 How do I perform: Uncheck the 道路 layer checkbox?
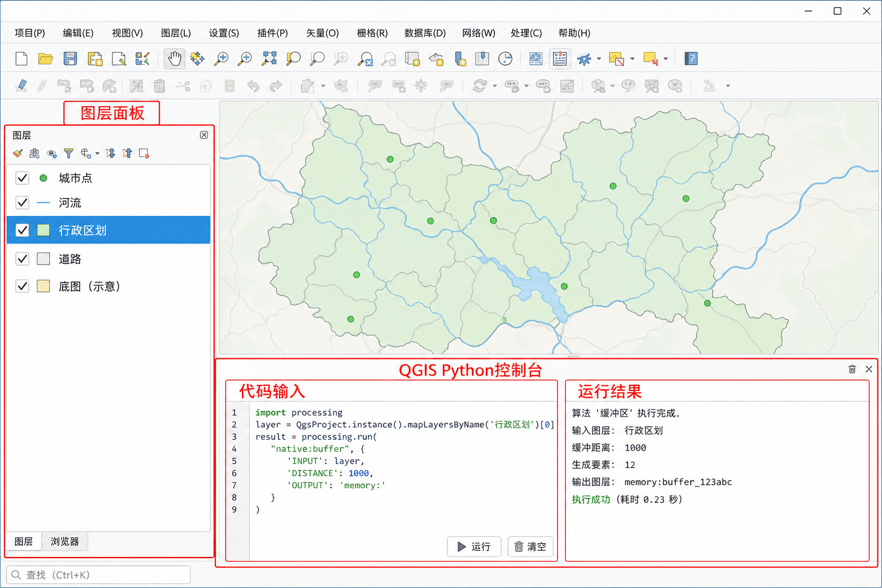(x=22, y=259)
